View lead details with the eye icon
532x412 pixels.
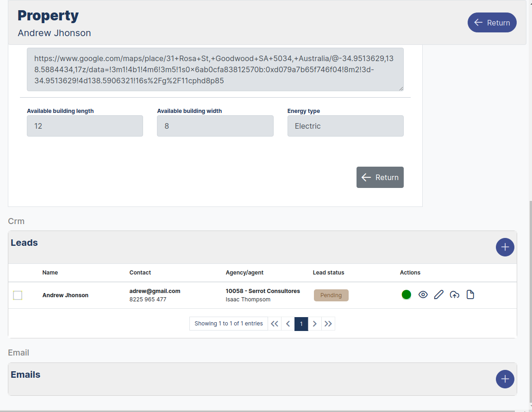tap(423, 295)
